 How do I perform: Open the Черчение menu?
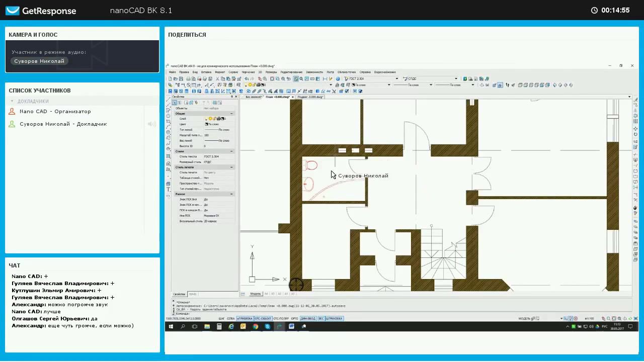(x=248, y=72)
